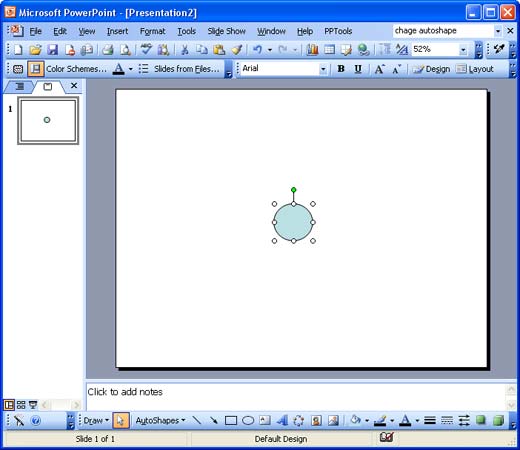
Task: Click the Design button
Action: [x=431, y=69]
